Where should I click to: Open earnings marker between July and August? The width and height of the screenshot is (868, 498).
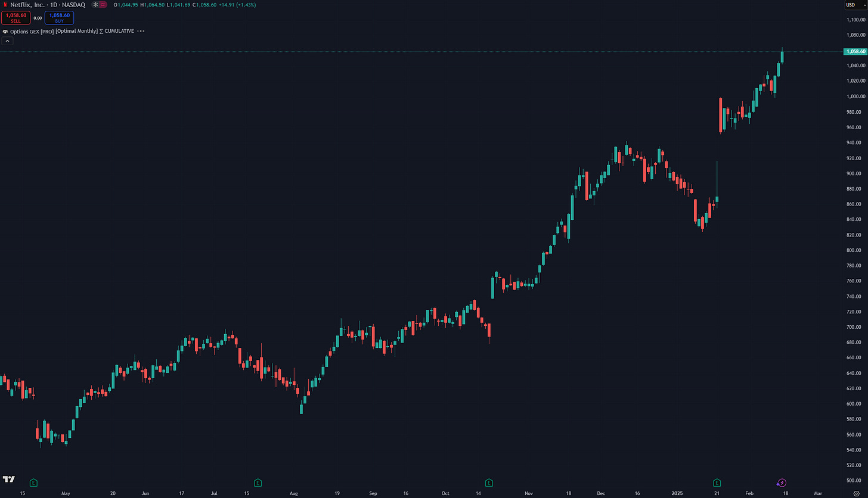click(x=258, y=483)
